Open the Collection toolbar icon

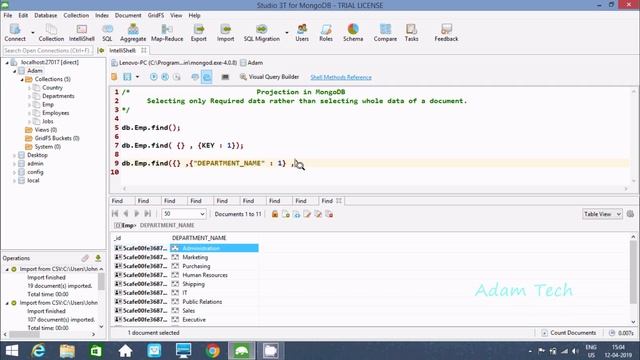tap(51, 32)
